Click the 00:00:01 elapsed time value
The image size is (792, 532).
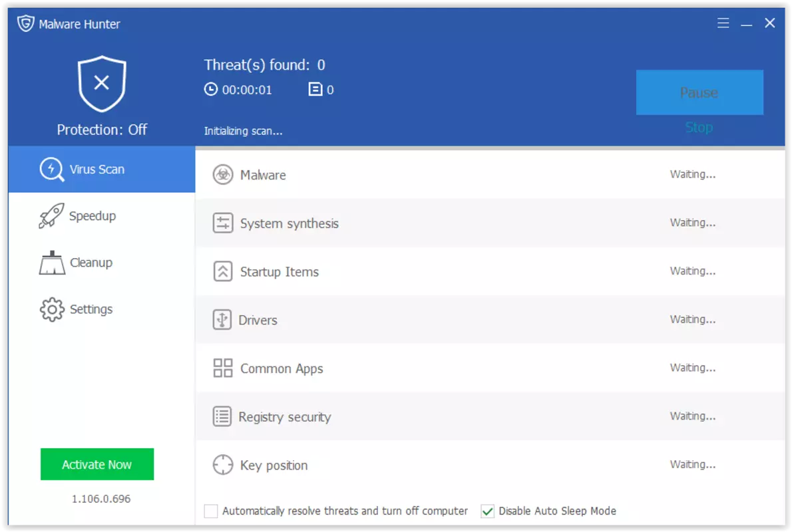(x=247, y=90)
